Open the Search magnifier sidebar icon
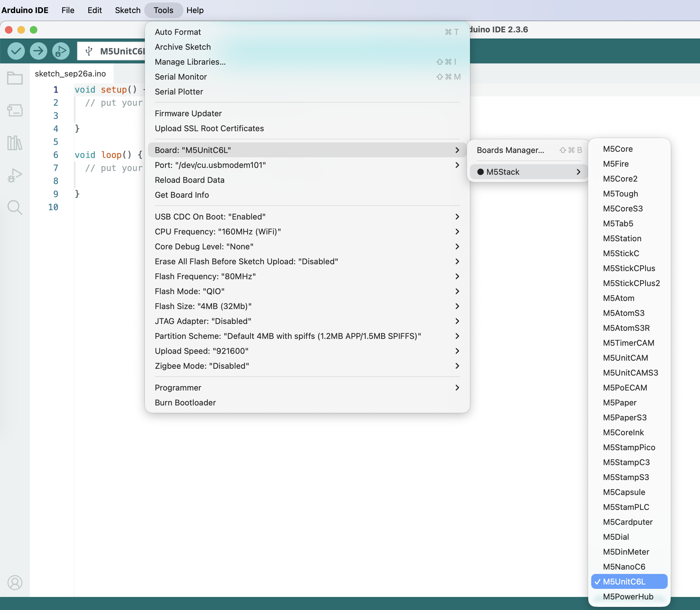 coord(15,207)
